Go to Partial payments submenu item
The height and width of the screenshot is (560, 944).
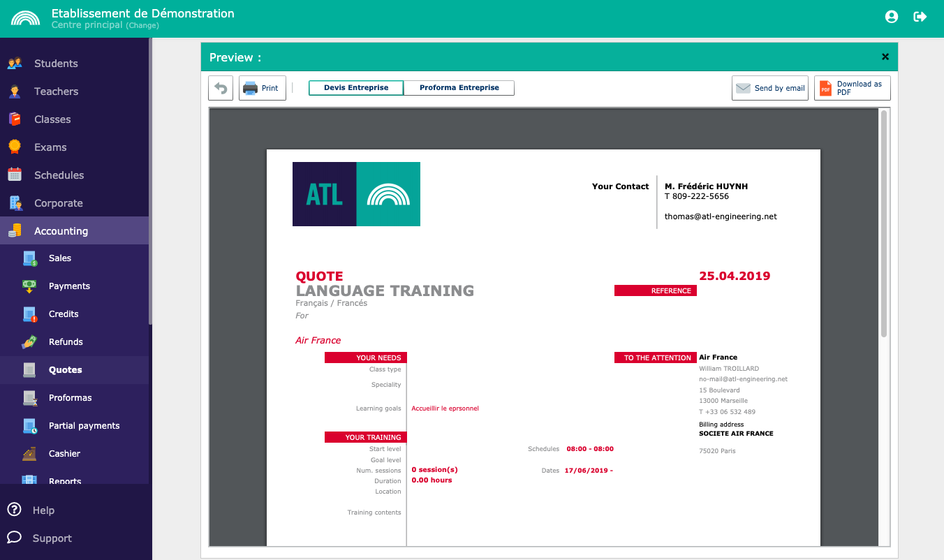point(74,426)
